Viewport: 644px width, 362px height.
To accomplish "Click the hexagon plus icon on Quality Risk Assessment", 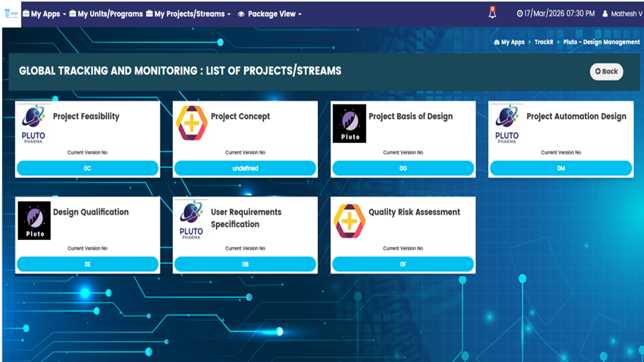I will coord(349,221).
